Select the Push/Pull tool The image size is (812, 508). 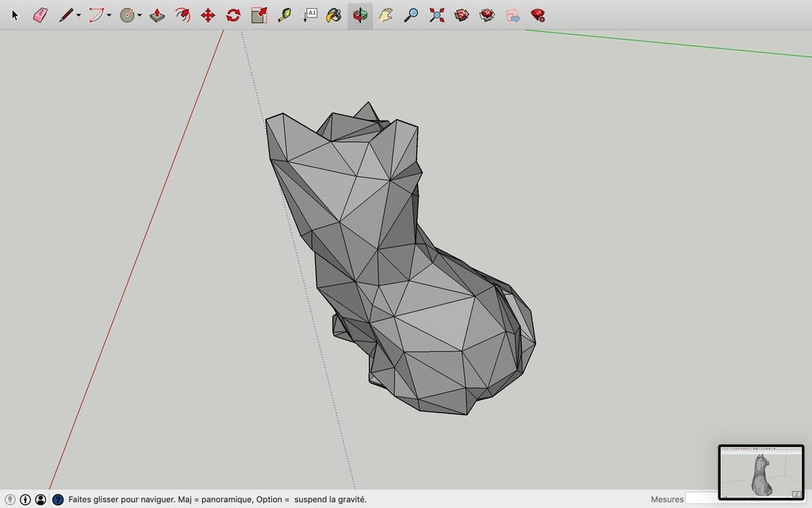(x=157, y=14)
